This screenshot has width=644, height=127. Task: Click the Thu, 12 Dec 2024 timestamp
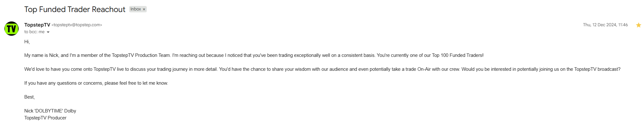(605, 25)
